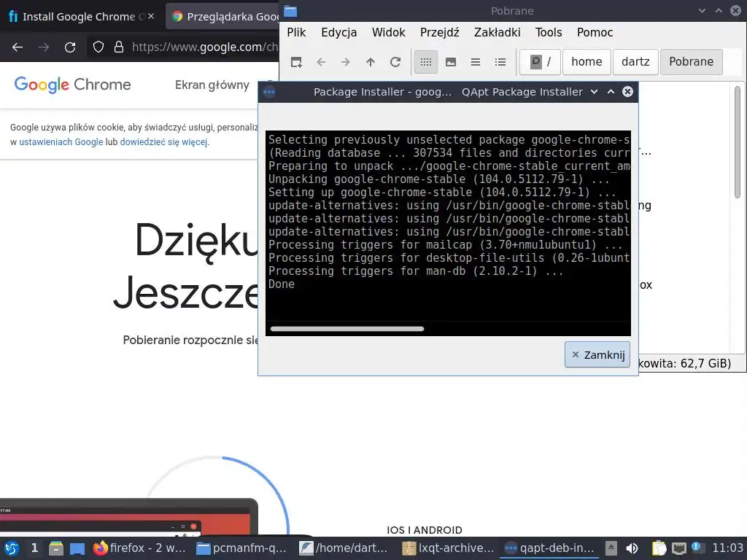Click the tracking protection shield icon
747x560 pixels.
pyautogui.click(x=98, y=47)
